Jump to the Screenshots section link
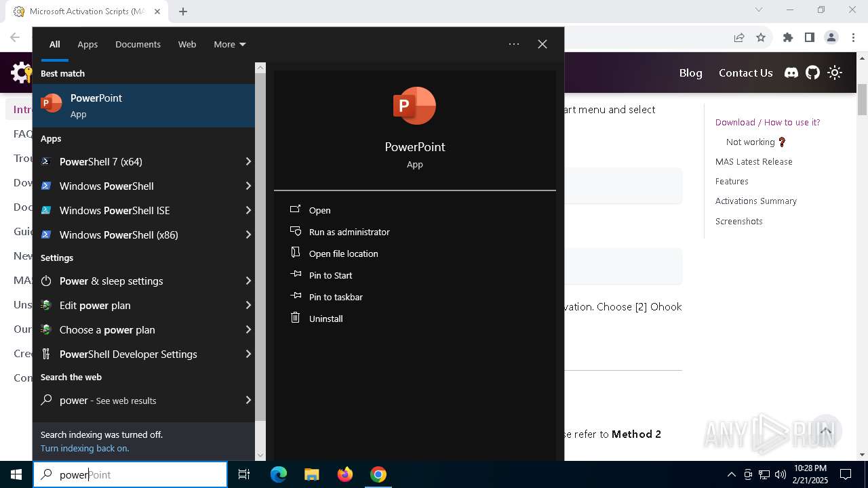 pyautogui.click(x=739, y=221)
